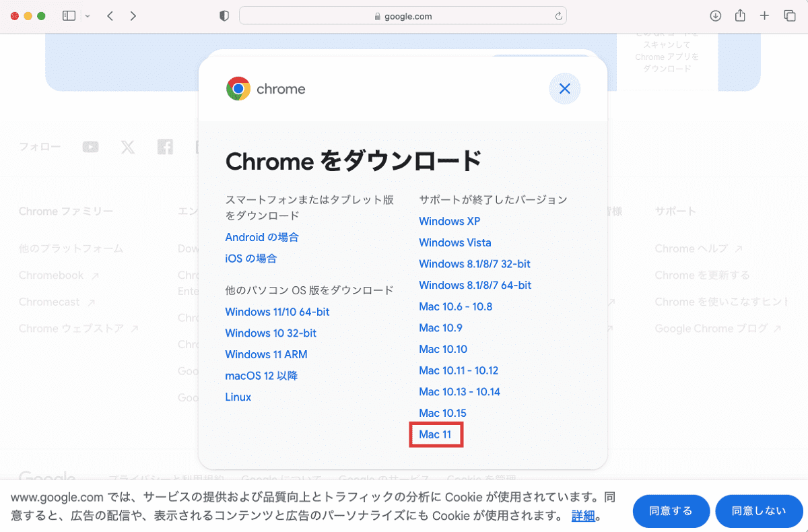
Task: Go forward with Safari forward arrow
Action: 133,16
